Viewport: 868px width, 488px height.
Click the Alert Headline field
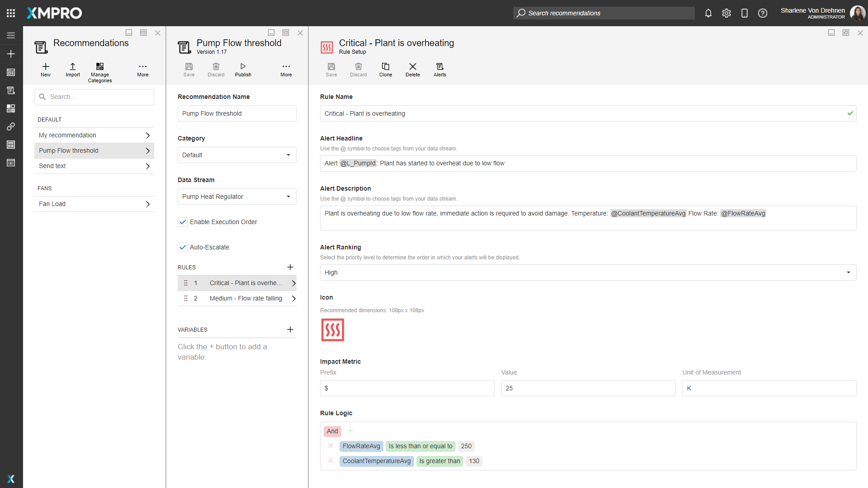point(588,164)
